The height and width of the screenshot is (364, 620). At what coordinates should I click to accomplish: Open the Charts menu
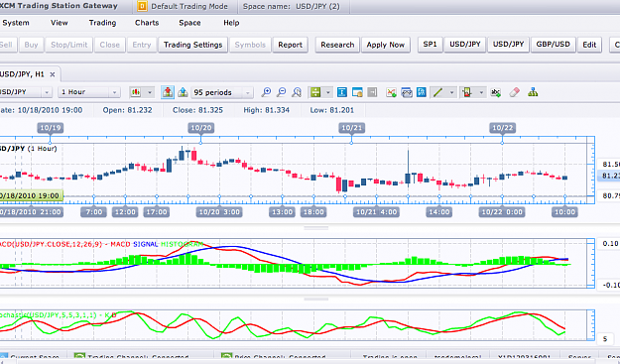[147, 23]
